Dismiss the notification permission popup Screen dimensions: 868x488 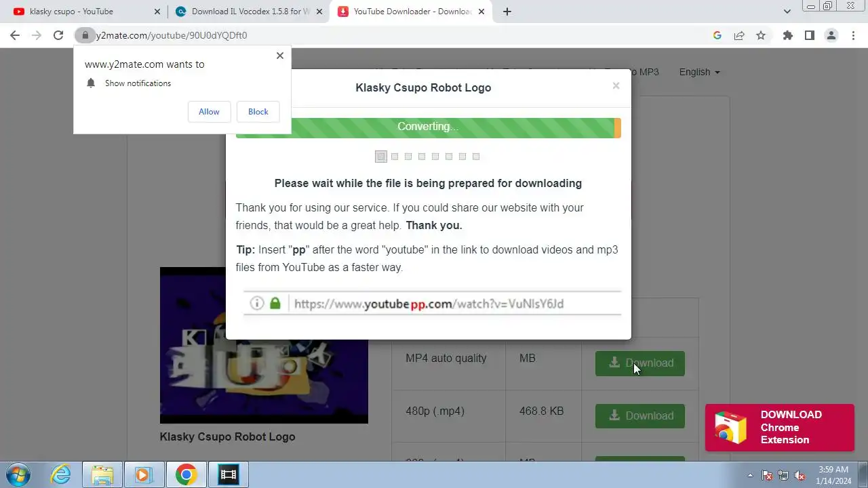pos(279,56)
